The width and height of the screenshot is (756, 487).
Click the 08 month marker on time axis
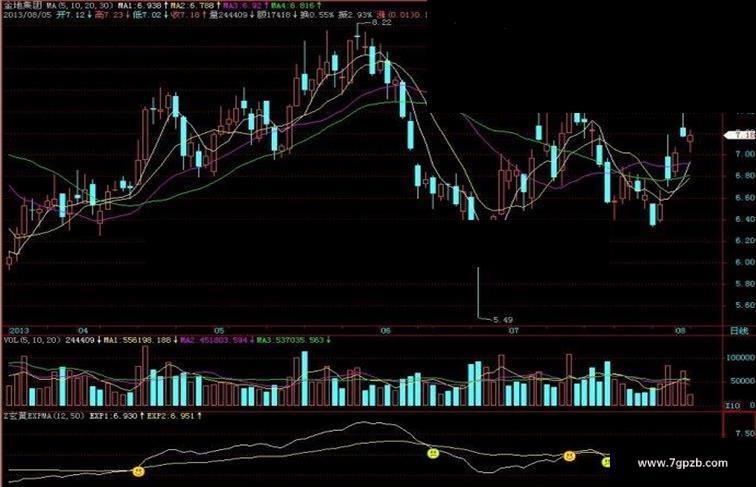click(680, 331)
